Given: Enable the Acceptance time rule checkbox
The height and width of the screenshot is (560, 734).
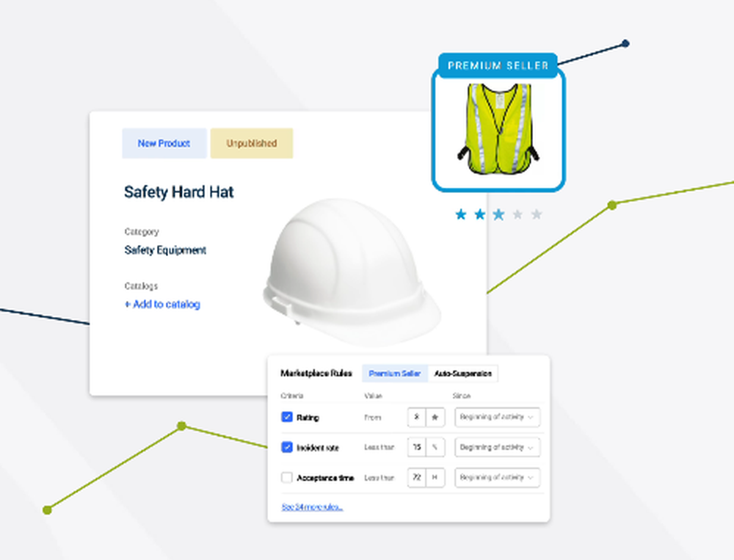Looking at the screenshot, I should 287,478.
